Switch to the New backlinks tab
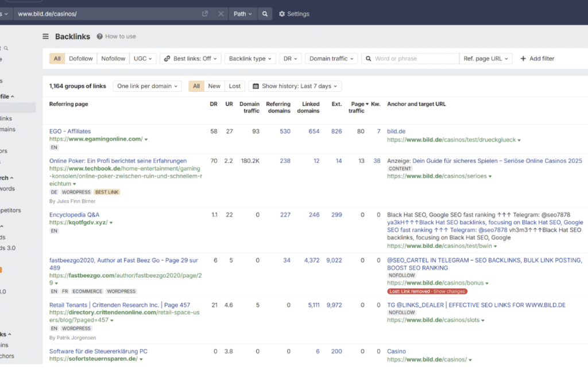This screenshot has width=588, height=369. [214, 86]
